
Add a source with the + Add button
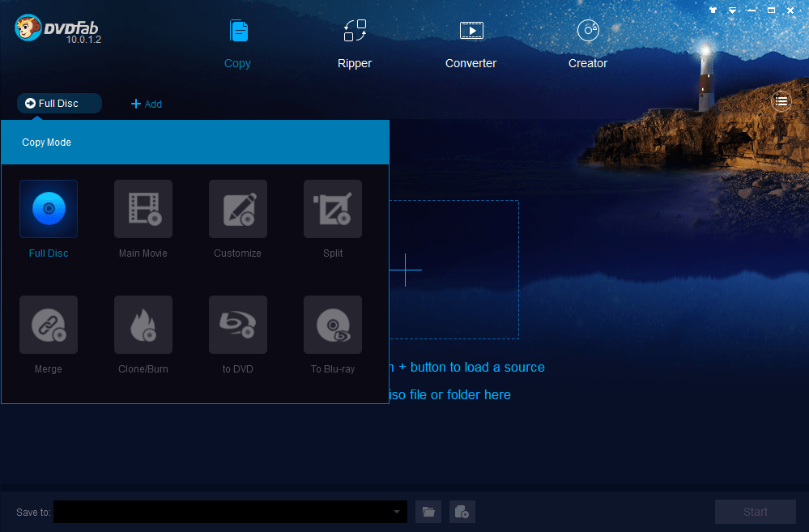(x=147, y=104)
